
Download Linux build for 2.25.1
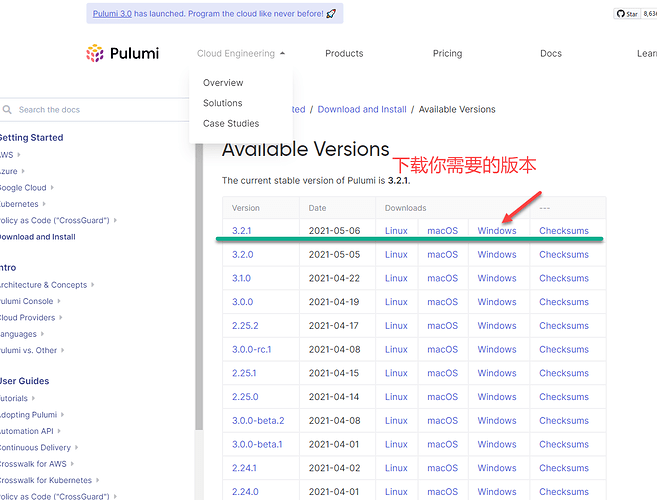point(396,373)
